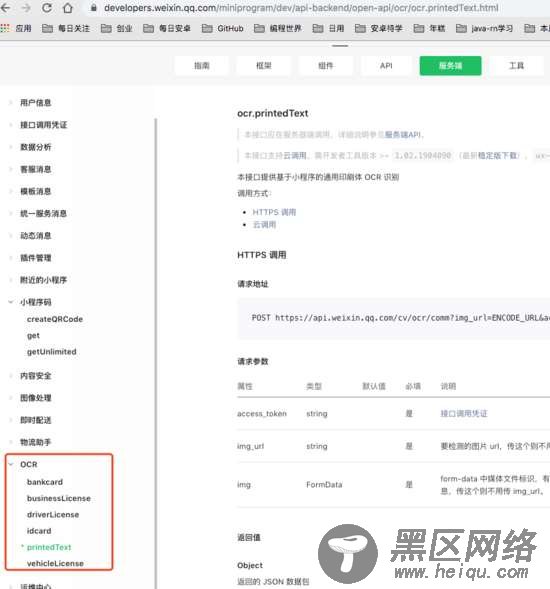Expand the 接口调用凭证 sidebar section
Viewport: 550px width, 589px height.
[43, 125]
